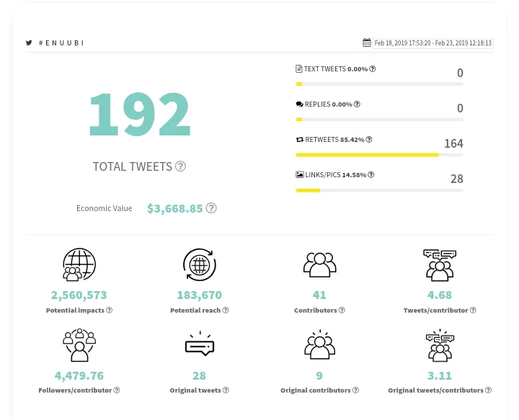519x420 pixels.
Task: Click help icon beside Original tweets/contributors label
Action: tap(488, 390)
